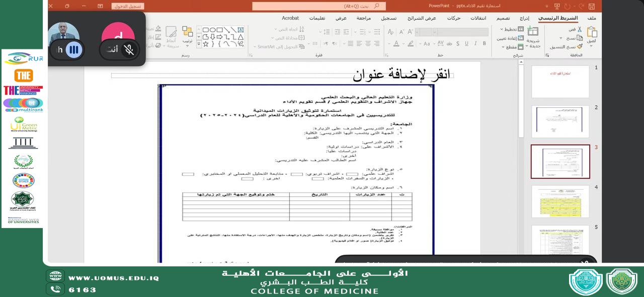Select the Format Painter (نسخ التنسيق) tool
This screenshot has width=644, height=297.
(x=579, y=46)
